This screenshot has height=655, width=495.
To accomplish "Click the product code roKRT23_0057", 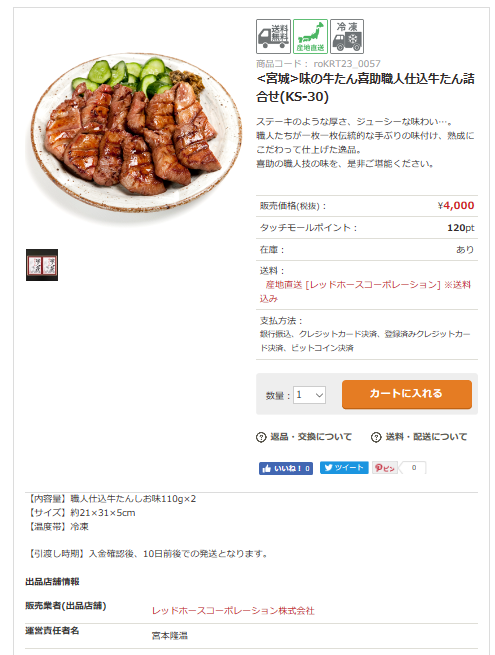I will pyautogui.click(x=347, y=63).
